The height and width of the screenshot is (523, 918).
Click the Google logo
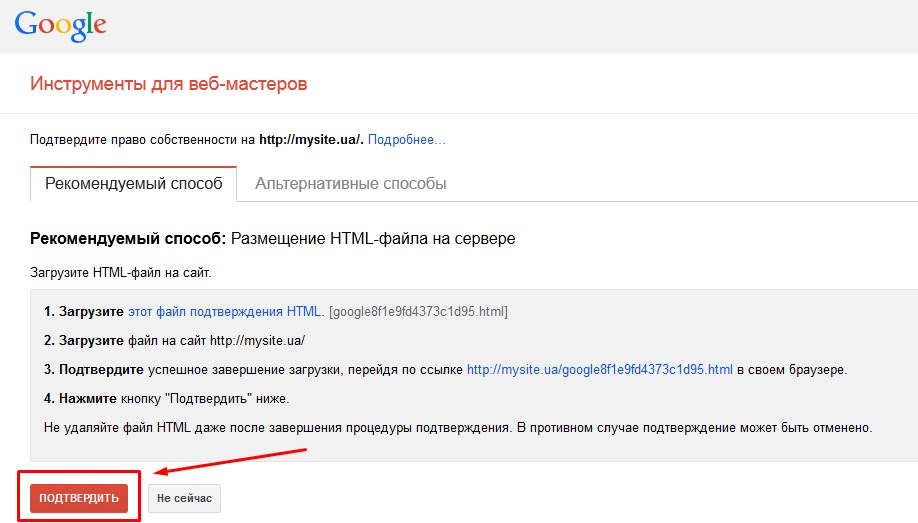(x=60, y=25)
